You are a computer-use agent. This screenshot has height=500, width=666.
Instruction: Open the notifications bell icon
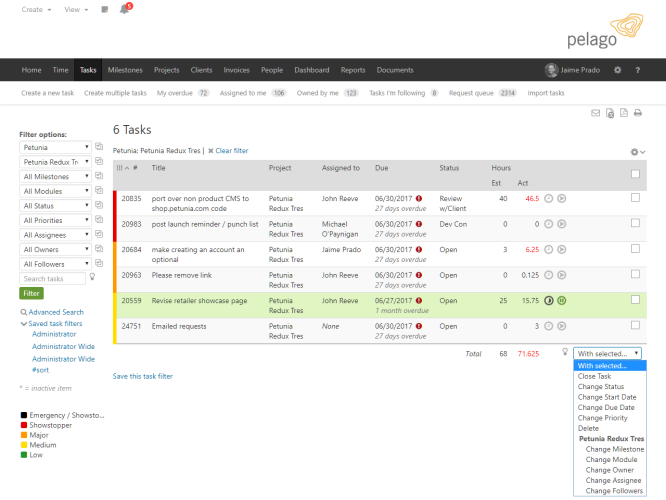click(124, 9)
